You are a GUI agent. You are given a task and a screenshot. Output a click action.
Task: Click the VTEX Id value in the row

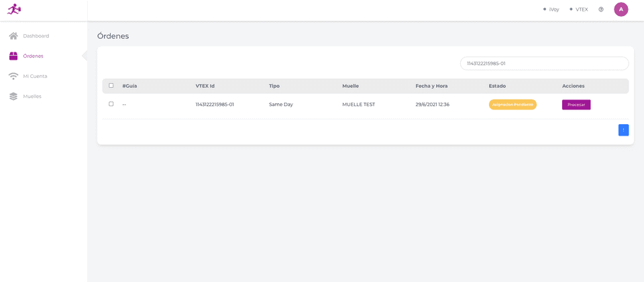point(215,105)
